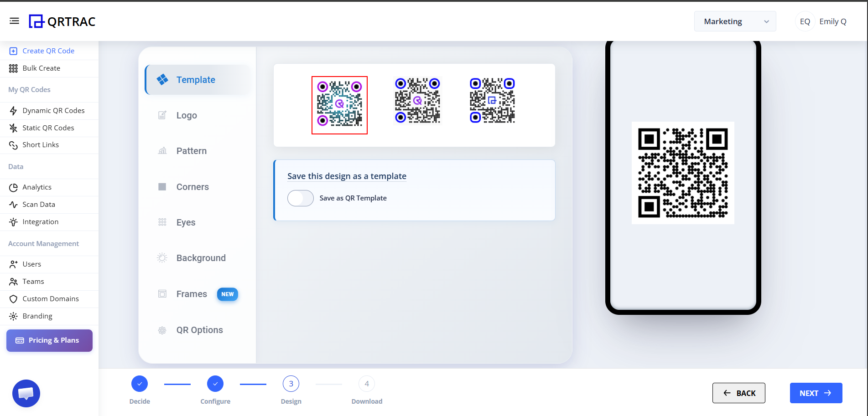
Task: Click the Bulk Create grid icon
Action: (x=13, y=68)
